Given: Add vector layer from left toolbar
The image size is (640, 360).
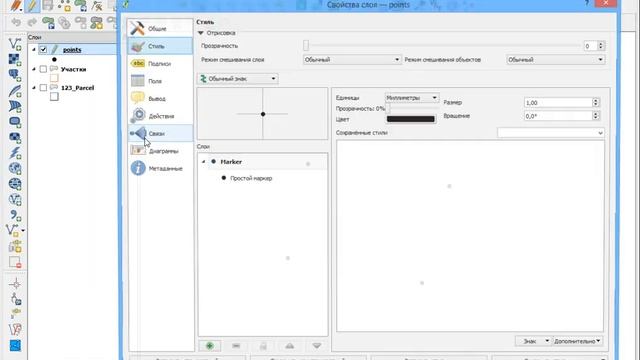Looking at the screenshot, I should 15,44.
